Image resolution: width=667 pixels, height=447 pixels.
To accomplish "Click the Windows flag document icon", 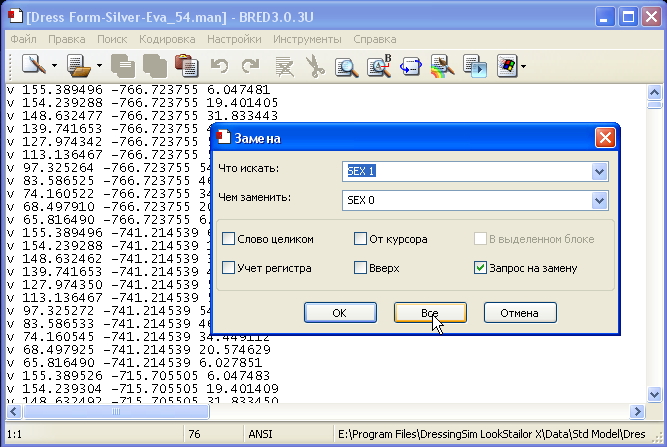I will (x=507, y=66).
